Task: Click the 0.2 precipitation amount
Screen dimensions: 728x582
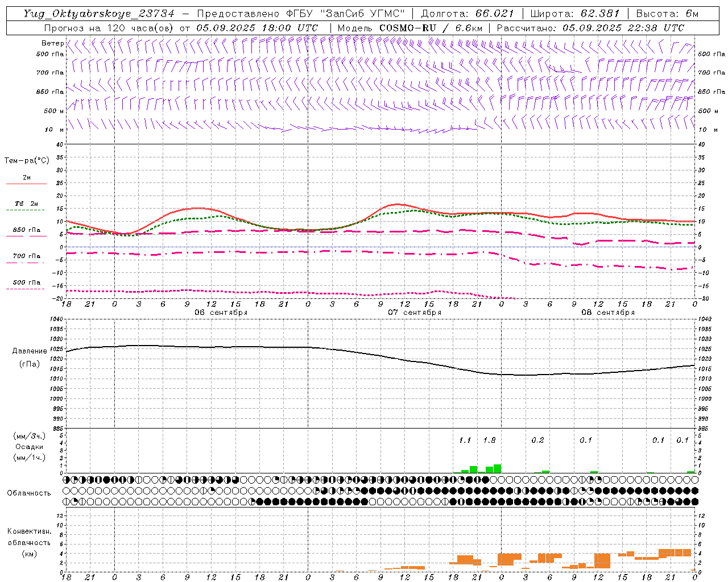Action: 537,440
